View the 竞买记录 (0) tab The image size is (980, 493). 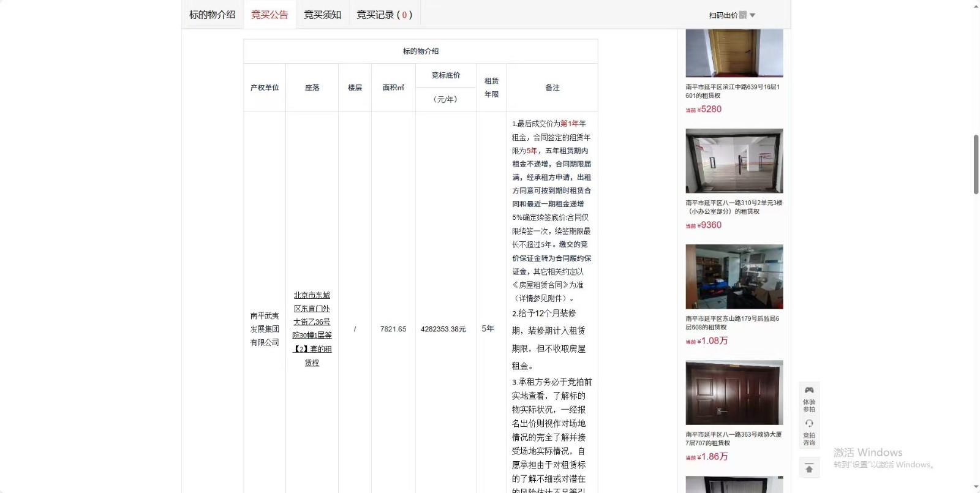[x=384, y=15]
